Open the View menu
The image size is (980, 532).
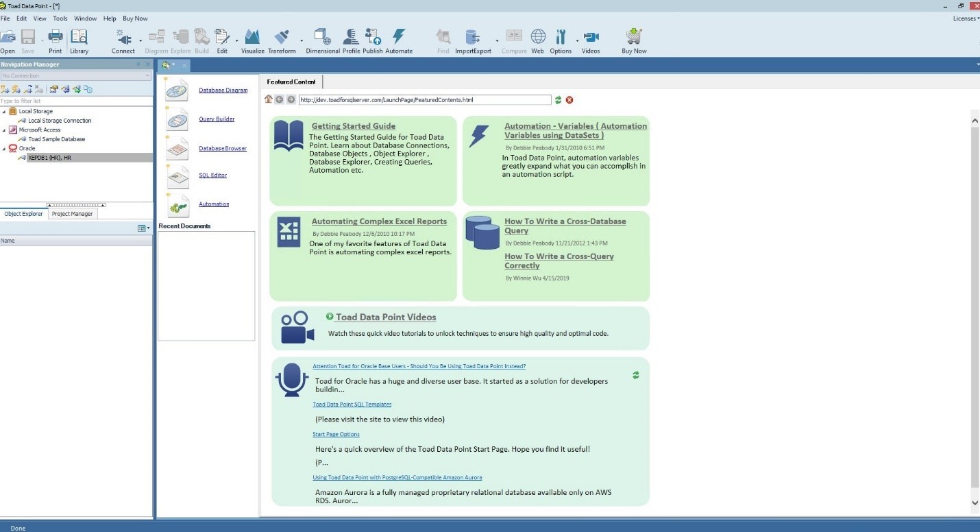[40, 19]
